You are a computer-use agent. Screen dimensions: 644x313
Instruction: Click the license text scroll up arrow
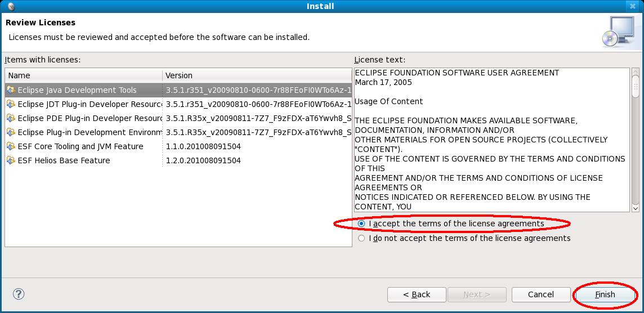[636, 71]
